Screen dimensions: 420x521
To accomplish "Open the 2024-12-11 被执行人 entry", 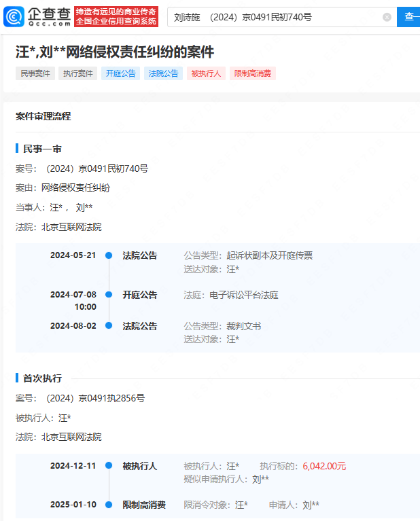I will pyautogui.click(x=140, y=466).
